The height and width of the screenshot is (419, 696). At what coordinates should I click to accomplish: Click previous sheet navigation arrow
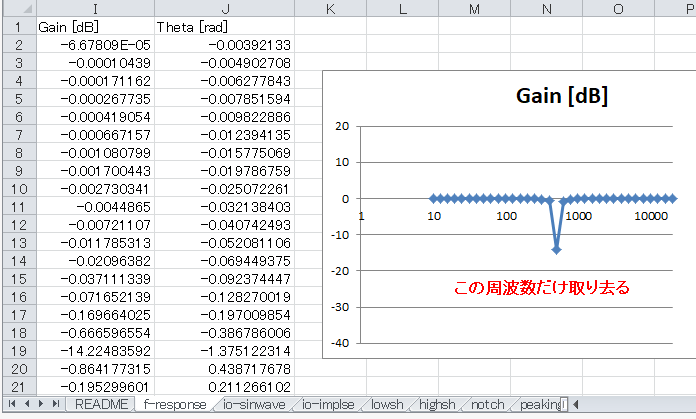pyautogui.click(x=27, y=404)
